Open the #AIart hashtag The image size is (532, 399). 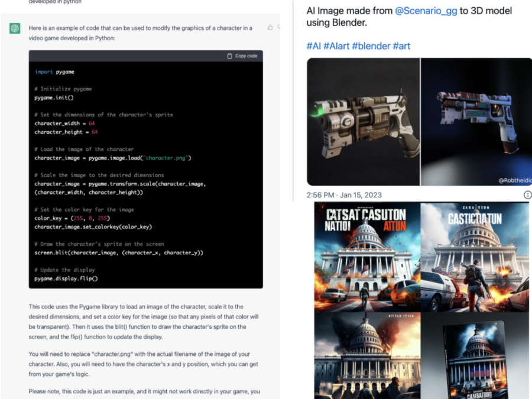click(x=336, y=46)
